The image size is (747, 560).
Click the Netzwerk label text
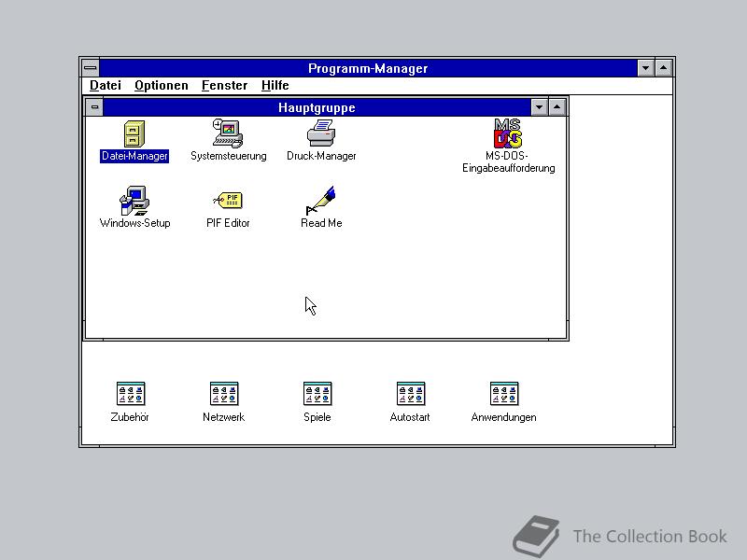click(223, 417)
